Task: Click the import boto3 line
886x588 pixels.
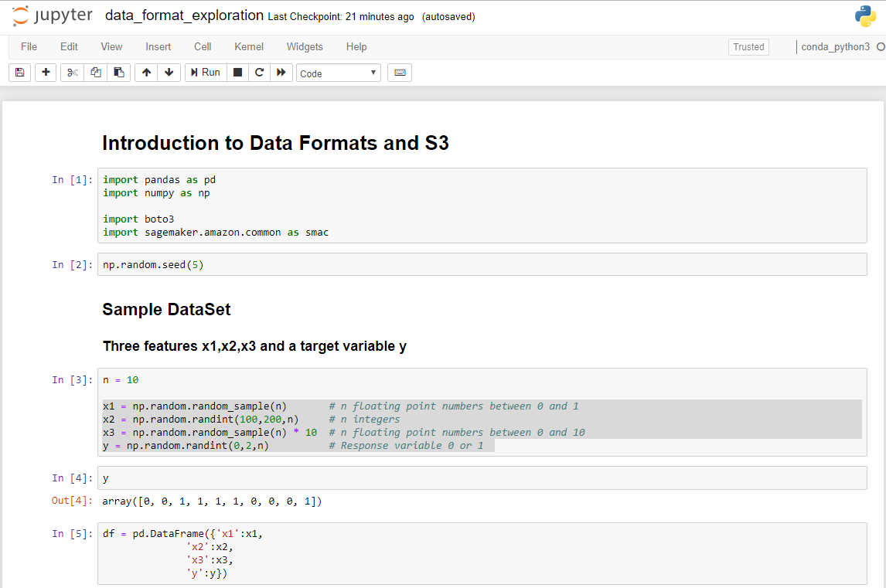Action: point(138,219)
